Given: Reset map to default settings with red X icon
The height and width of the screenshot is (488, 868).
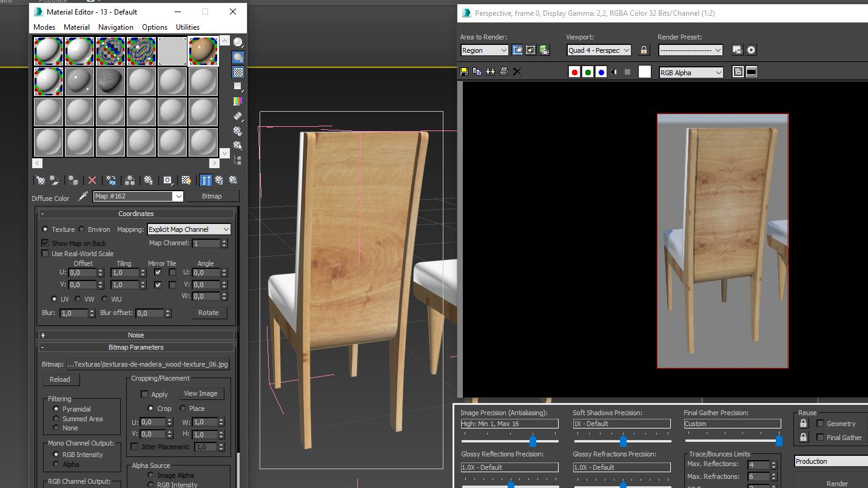Looking at the screenshot, I should [93, 180].
